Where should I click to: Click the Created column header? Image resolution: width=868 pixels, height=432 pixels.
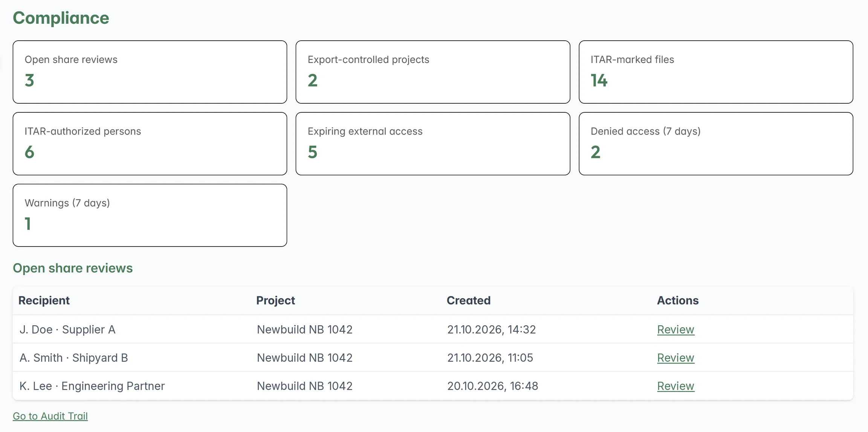click(469, 300)
